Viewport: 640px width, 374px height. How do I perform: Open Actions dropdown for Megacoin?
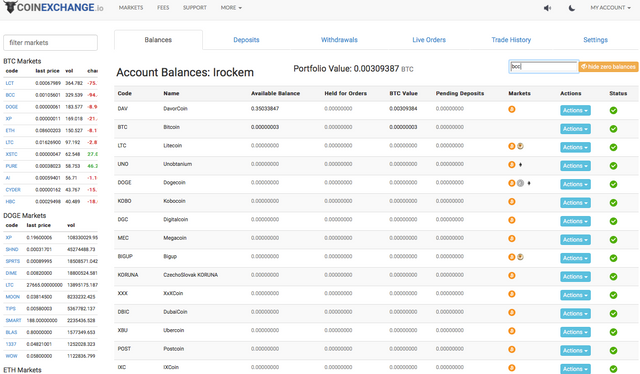click(x=575, y=240)
